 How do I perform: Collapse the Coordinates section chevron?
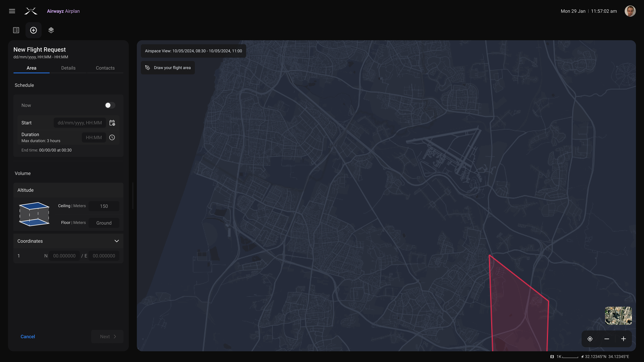pyautogui.click(x=117, y=241)
